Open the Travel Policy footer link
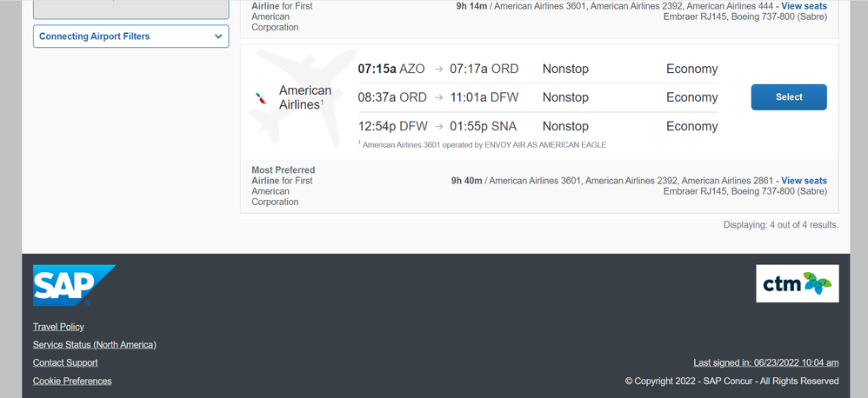868x398 pixels. pyautogui.click(x=58, y=327)
